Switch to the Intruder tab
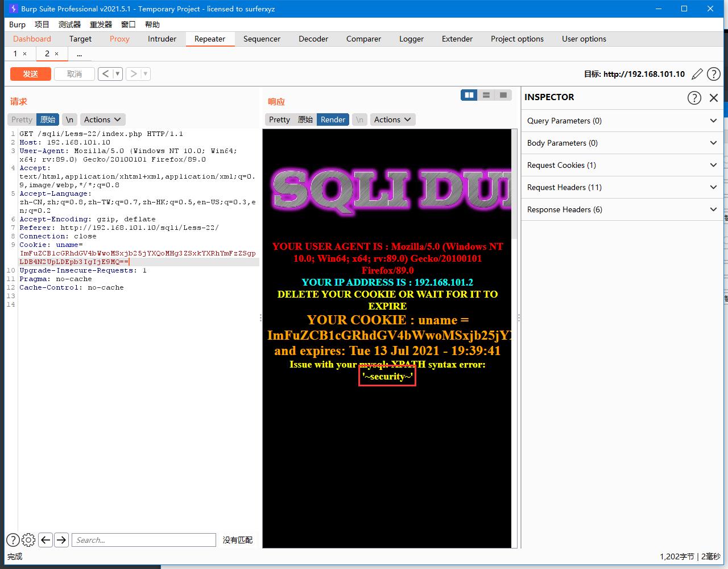The height and width of the screenshot is (569, 728). point(162,39)
